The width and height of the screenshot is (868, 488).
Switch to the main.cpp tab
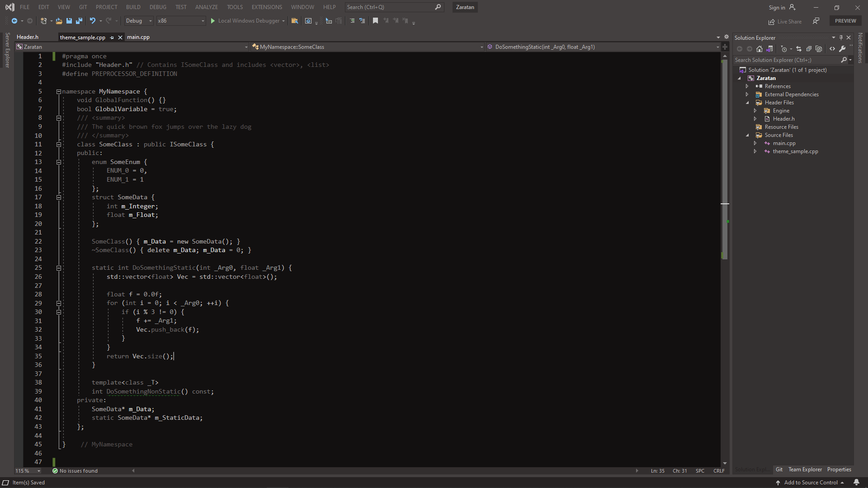pyautogui.click(x=138, y=37)
